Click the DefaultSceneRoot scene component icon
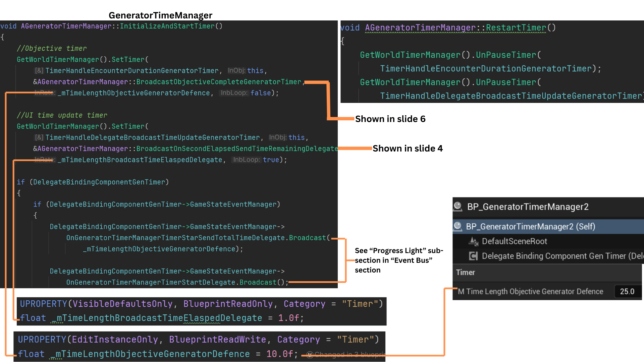Screen dimensions: 644x362 click(474, 241)
